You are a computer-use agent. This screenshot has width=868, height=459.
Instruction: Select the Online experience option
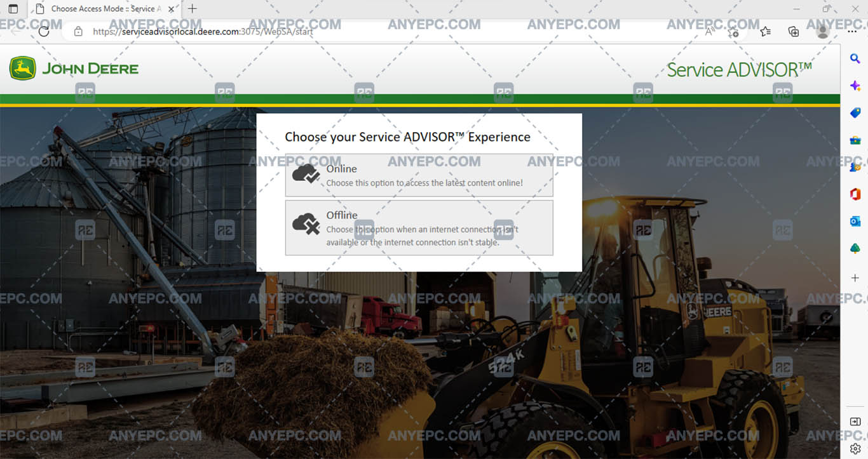pyautogui.click(x=419, y=175)
